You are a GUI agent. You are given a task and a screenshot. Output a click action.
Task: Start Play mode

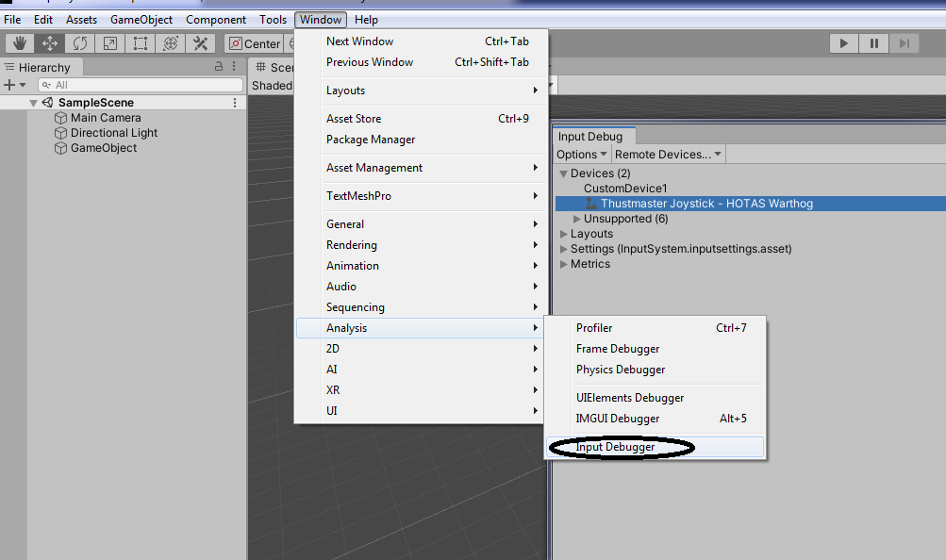(843, 43)
